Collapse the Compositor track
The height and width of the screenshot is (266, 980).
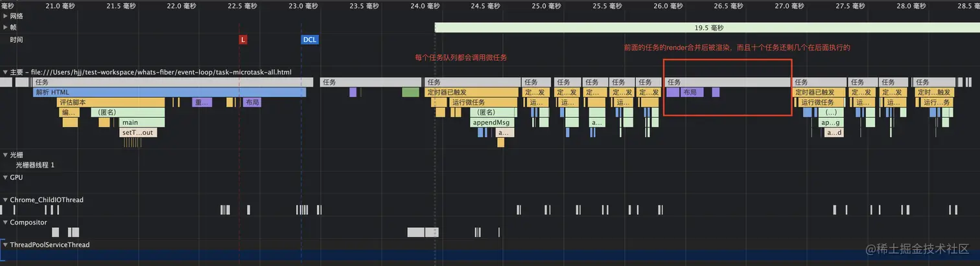pos(6,223)
